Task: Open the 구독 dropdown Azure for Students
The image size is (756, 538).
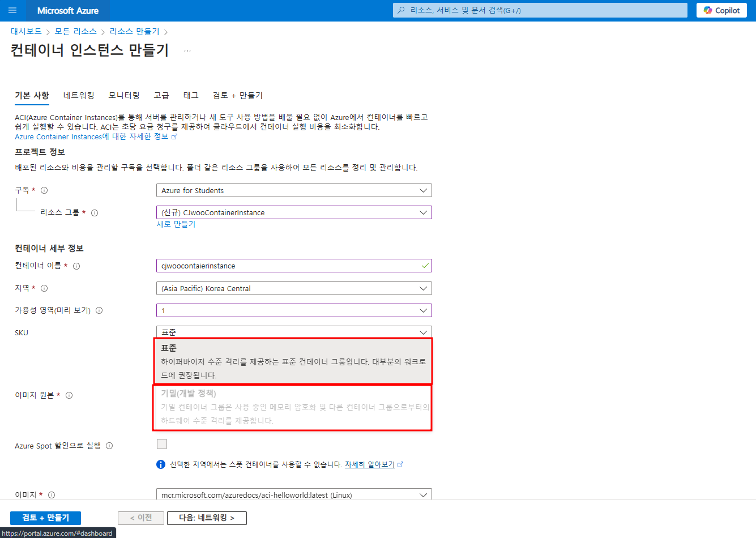Action: click(x=294, y=190)
